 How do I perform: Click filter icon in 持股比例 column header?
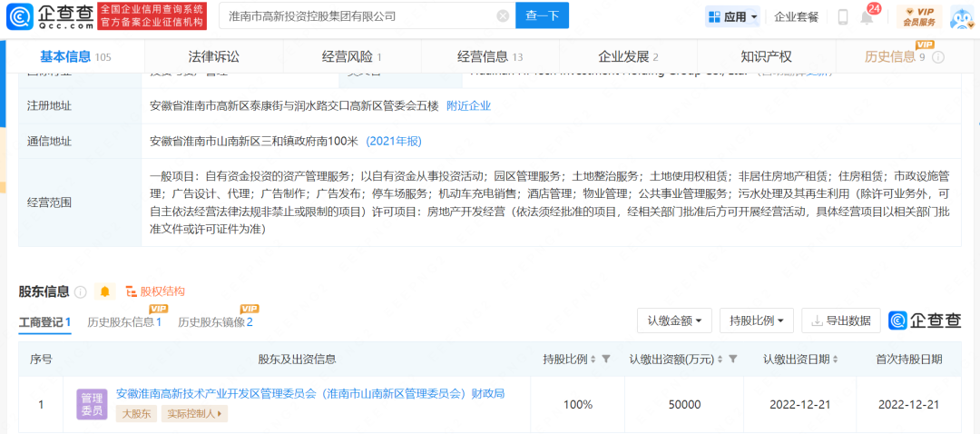tap(605, 359)
